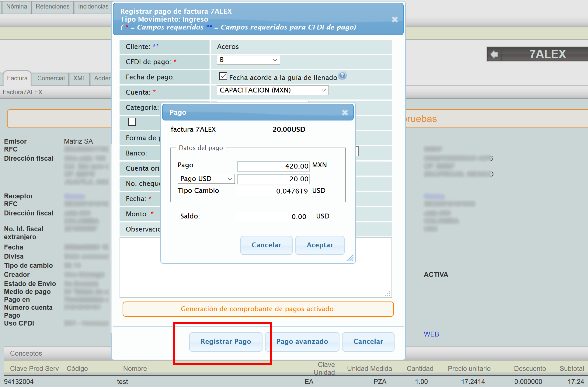The height and width of the screenshot is (387, 588).
Task: Click observations textarea resize grip
Action: [388, 294]
